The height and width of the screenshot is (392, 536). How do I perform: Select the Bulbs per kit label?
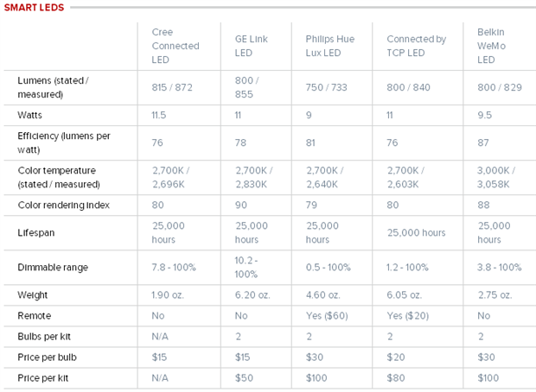(44, 337)
